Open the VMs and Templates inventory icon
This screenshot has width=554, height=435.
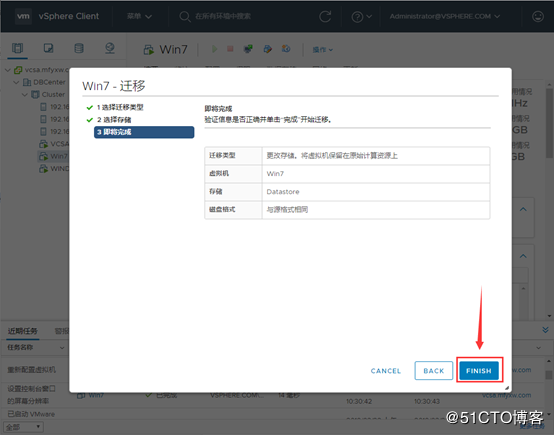[x=48, y=48]
